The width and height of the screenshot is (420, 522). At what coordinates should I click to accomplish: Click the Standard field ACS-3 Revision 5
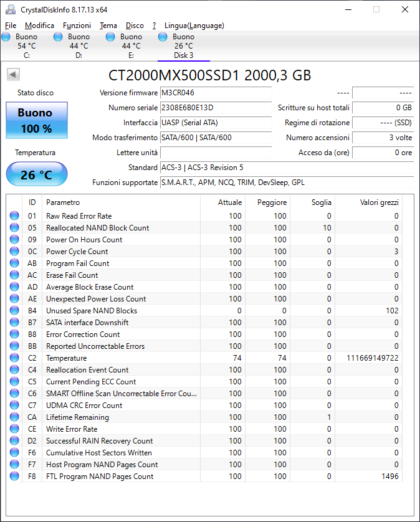tap(287, 168)
